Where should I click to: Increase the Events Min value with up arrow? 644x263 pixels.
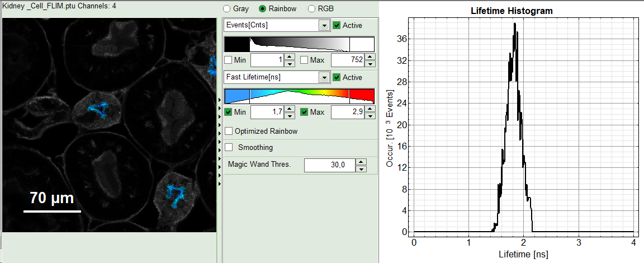289,57
